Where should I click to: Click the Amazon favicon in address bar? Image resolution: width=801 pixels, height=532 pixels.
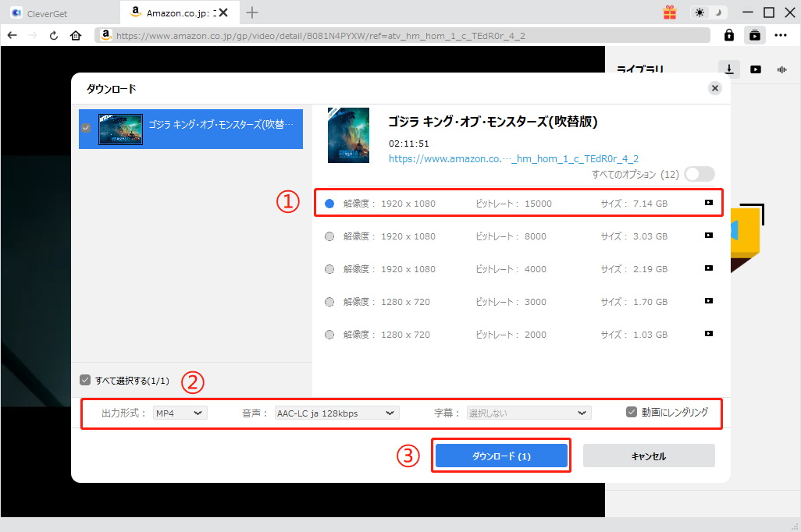coord(105,35)
